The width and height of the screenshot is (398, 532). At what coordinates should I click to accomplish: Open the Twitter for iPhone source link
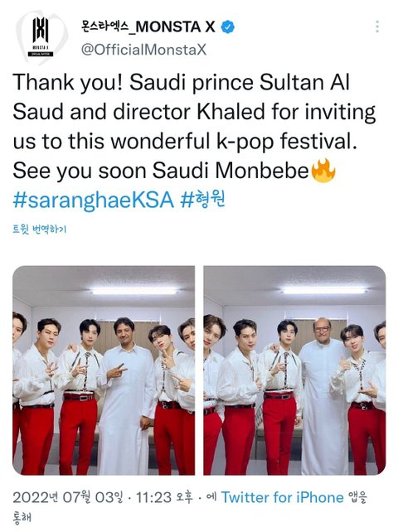tap(283, 497)
